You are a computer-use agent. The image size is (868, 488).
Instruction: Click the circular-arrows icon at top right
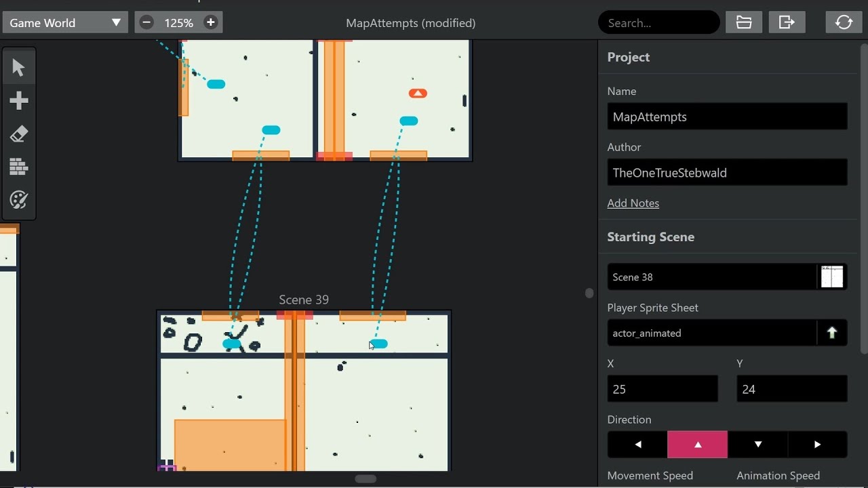pyautogui.click(x=844, y=22)
